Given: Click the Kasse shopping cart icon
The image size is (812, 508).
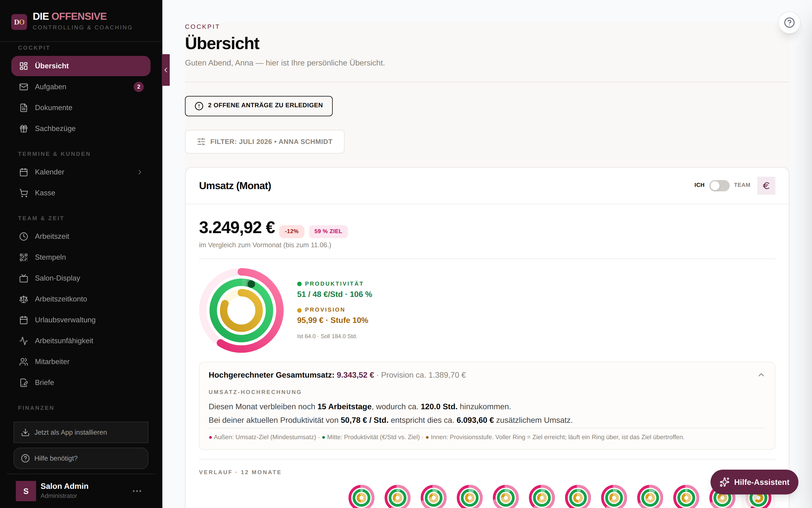Looking at the screenshot, I should (23, 193).
